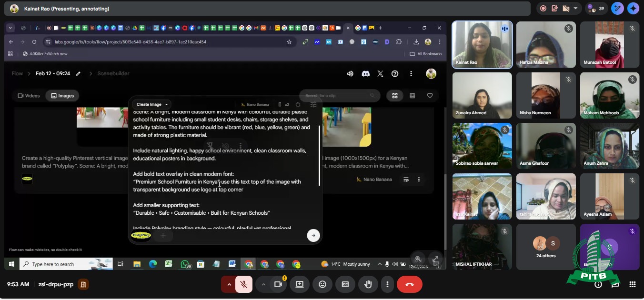Open WhatsApp from the Windows taskbar

(185, 264)
